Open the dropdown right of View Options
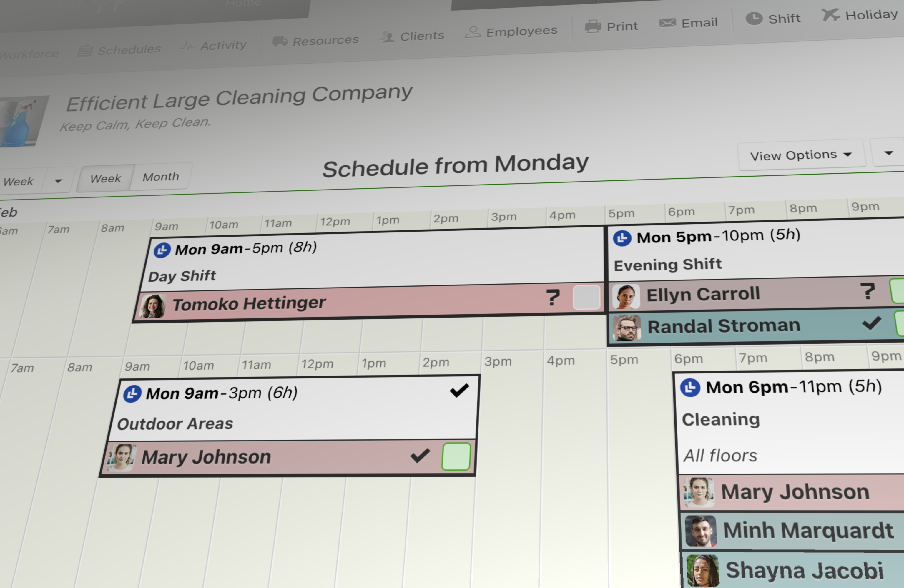904x588 pixels. [x=888, y=153]
